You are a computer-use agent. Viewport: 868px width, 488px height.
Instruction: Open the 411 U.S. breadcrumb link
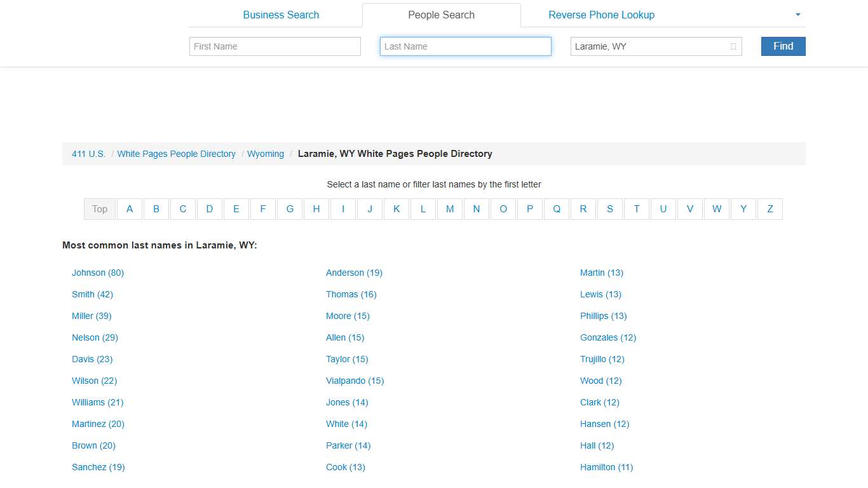point(88,153)
